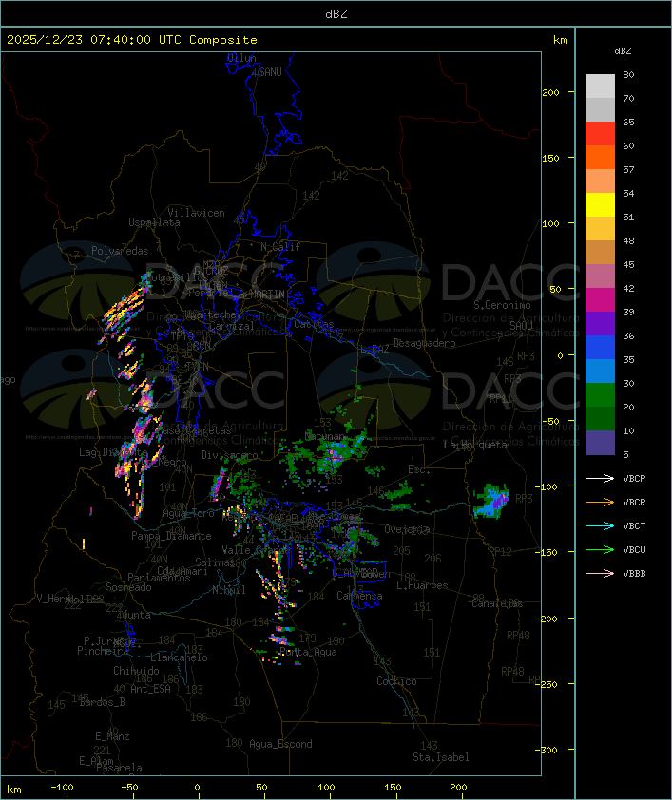Click the light gray 80 dBZ swatch
Viewport: 672px width, 800px height.
coord(600,86)
